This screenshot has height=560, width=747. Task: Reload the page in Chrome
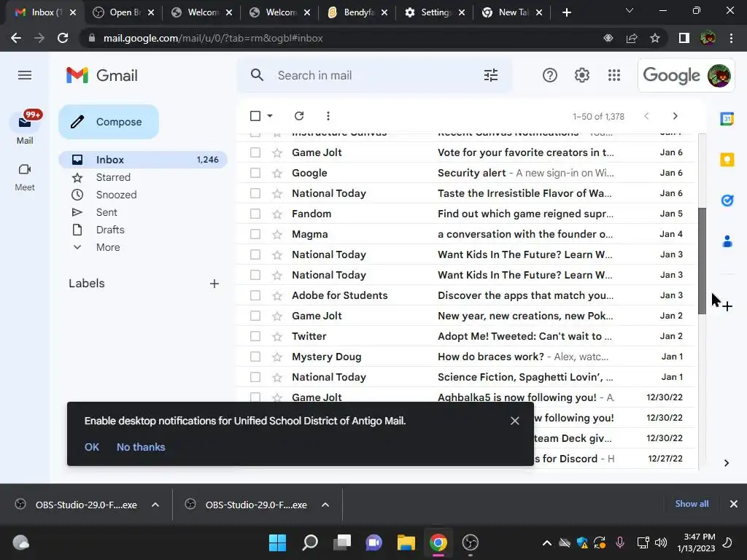[x=63, y=38]
